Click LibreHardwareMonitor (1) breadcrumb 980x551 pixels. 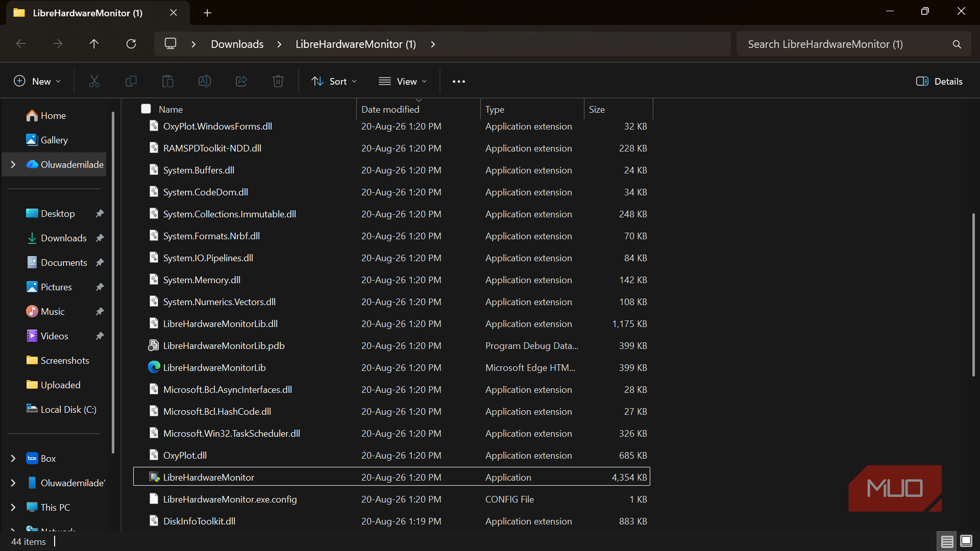click(356, 45)
